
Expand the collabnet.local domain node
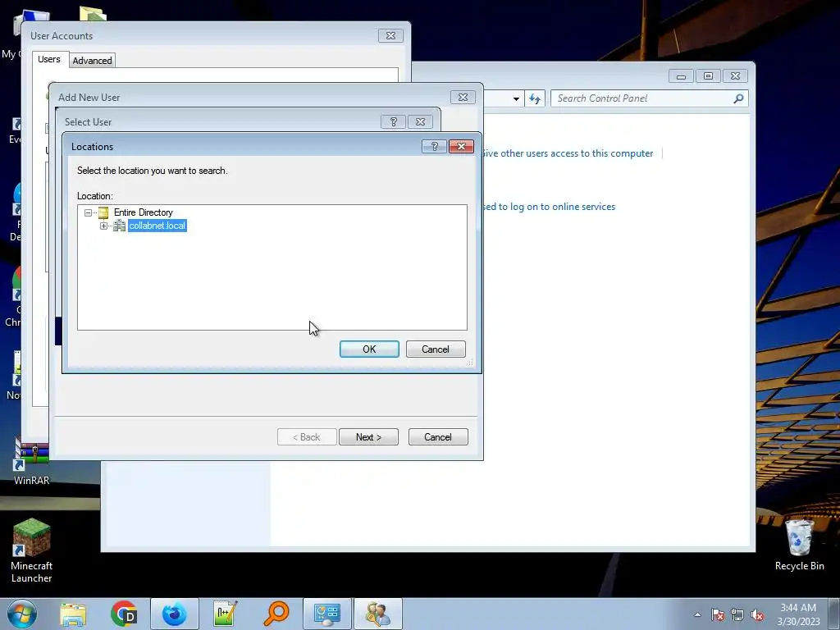[x=104, y=226]
